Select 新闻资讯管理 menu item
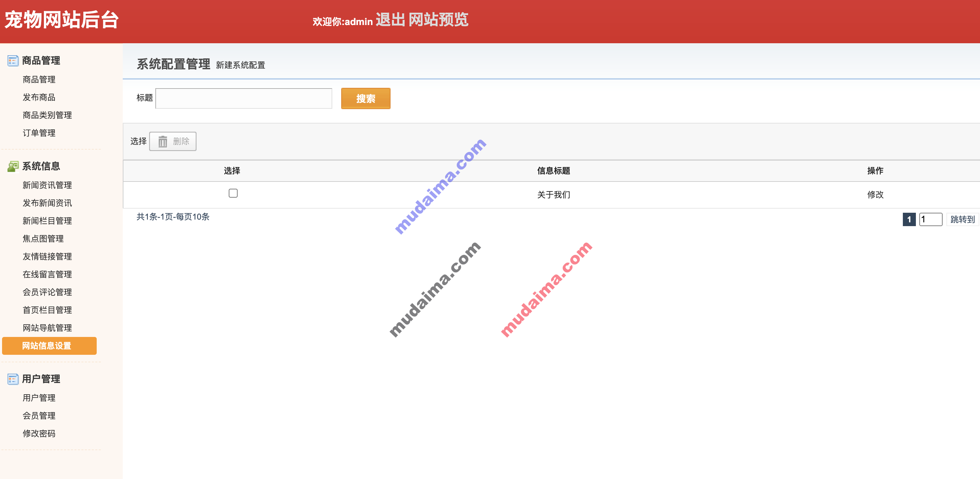The image size is (980, 479). [x=47, y=185]
